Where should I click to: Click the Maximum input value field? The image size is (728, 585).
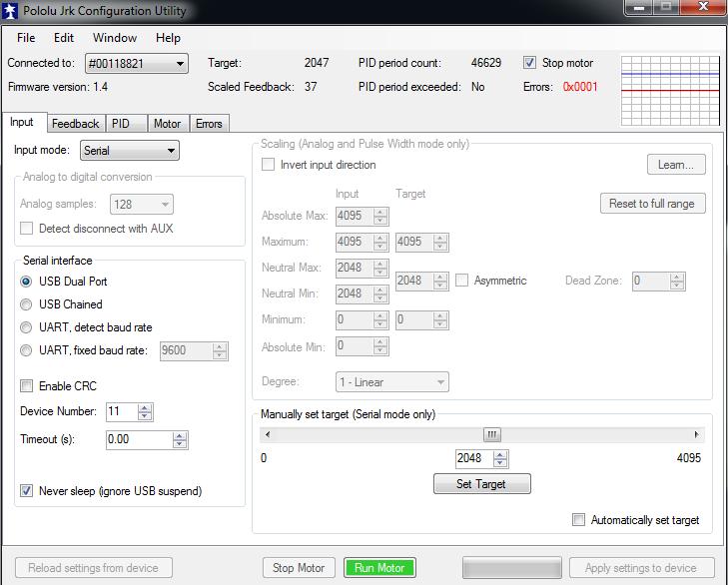click(x=355, y=242)
